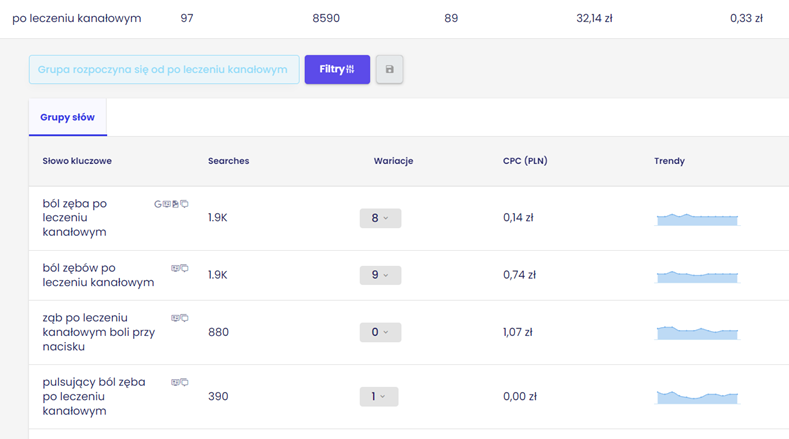Viewport: 789px width, 439px height.
Task: Switch to the 'Grupy słów' tab
Action: coord(68,118)
